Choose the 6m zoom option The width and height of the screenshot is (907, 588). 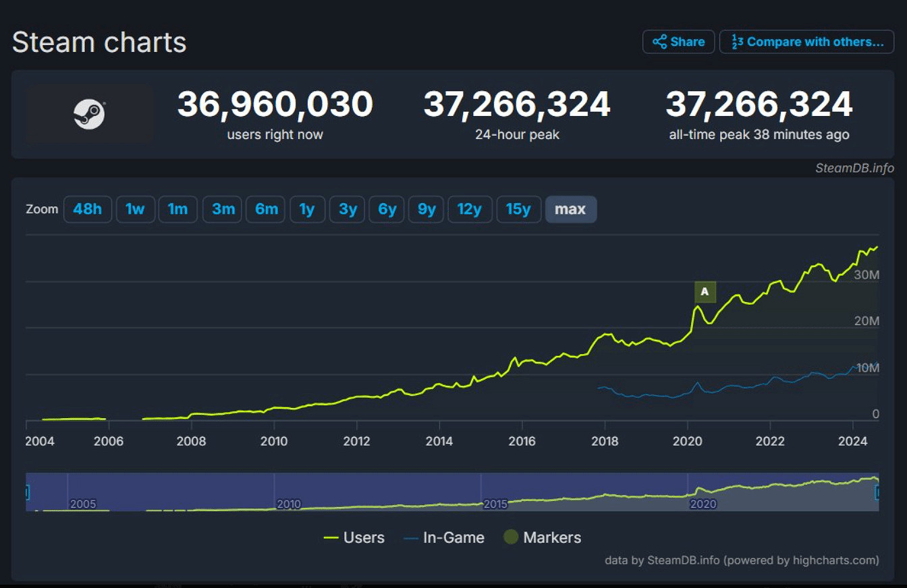(266, 209)
